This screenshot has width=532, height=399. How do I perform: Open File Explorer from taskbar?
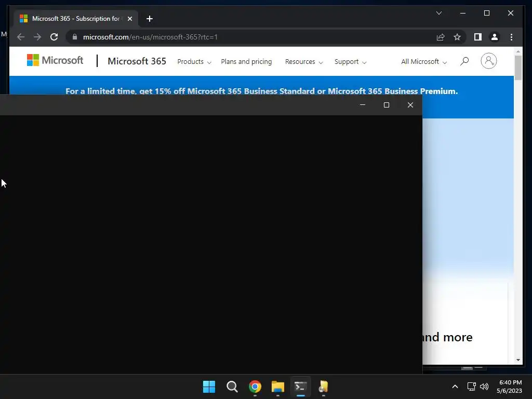click(278, 387)
